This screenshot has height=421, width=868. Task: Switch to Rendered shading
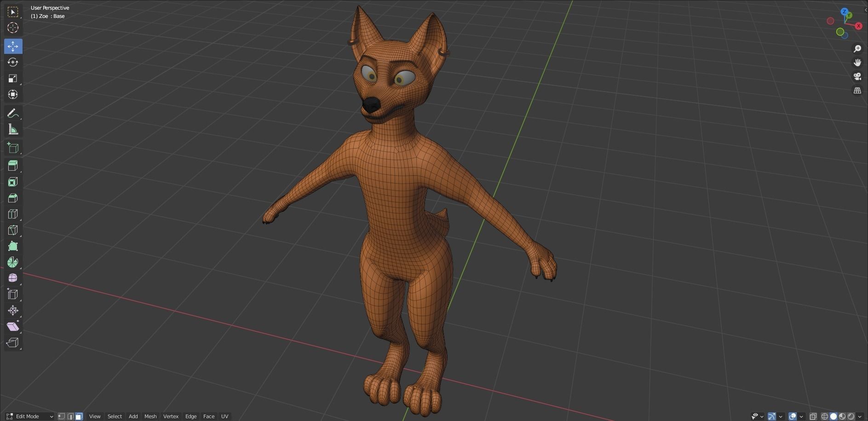click(851, 416)
